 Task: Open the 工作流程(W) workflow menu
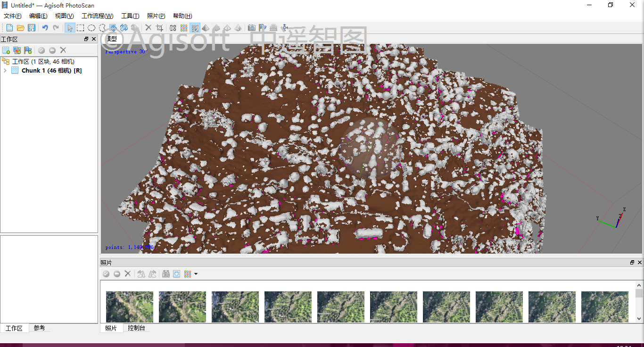(98, 16)
